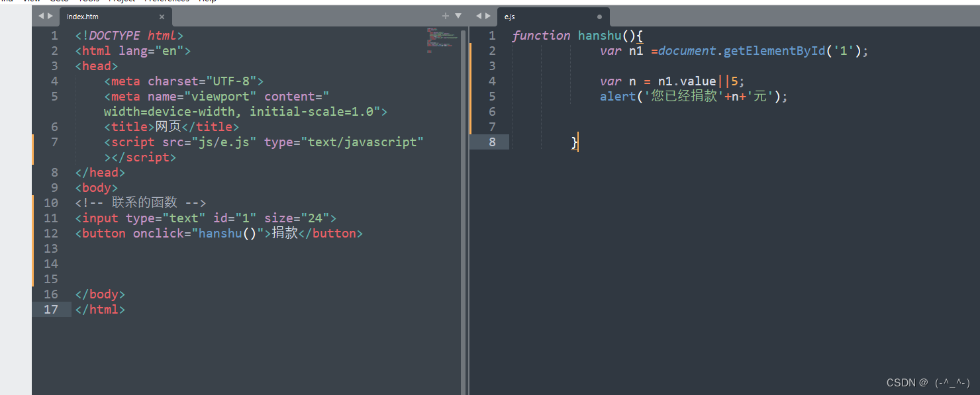
Task: Click the unsaved dot on e.js tab
Action: [600, 17]
